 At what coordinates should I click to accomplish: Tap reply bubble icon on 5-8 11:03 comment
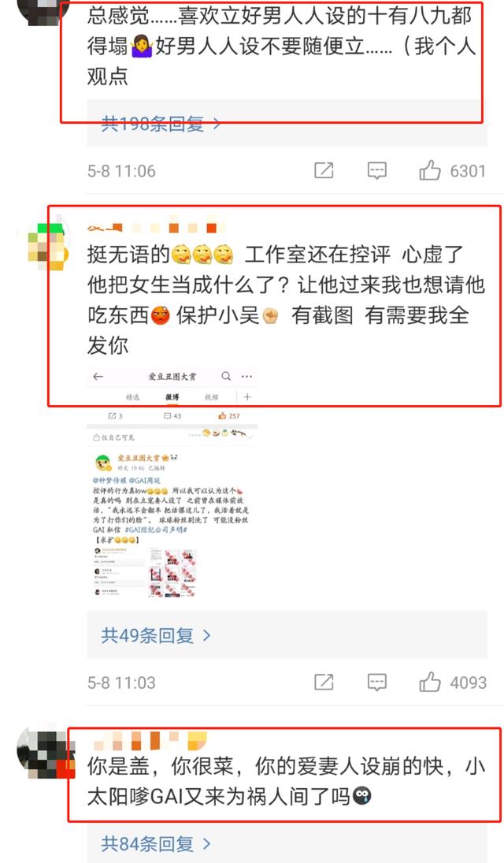377,683
